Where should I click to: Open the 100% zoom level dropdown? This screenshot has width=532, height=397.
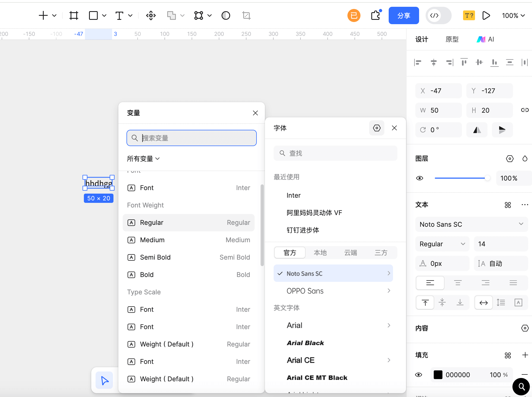[513, 15]
